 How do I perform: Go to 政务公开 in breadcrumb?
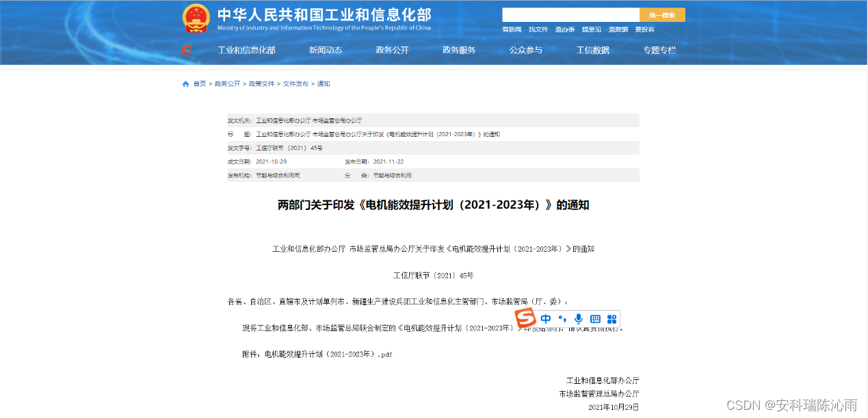click(x=228, y=83)
